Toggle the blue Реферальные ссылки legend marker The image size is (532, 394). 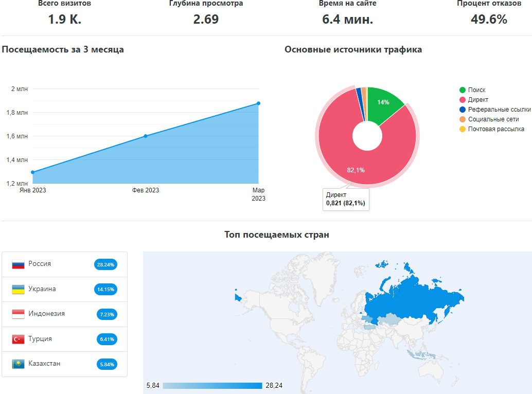[x=462, y=110]
